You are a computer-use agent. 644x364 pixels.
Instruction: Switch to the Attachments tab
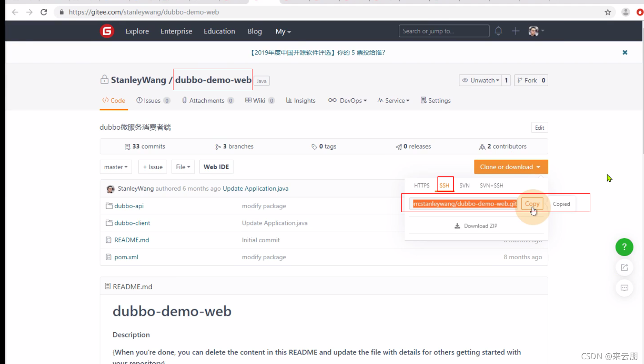coord(208,100)
